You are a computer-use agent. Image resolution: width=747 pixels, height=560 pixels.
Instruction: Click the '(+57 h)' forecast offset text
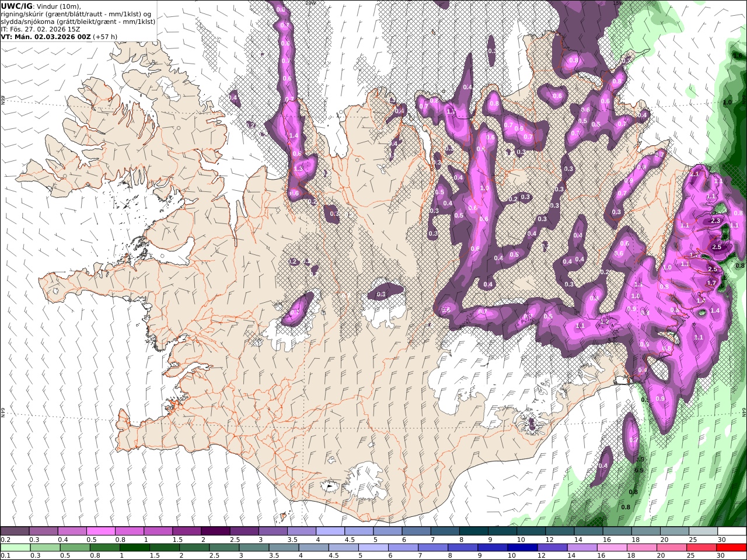[105, 37]
